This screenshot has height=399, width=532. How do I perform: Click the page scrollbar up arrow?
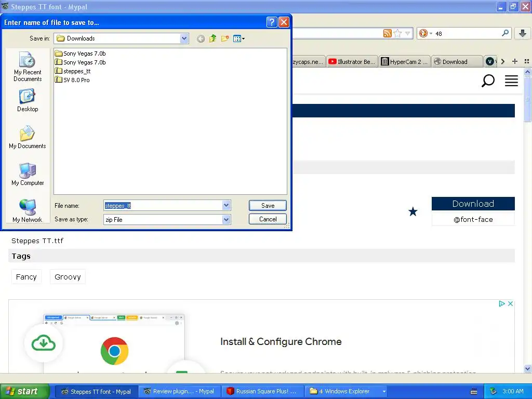[x=527, y=72]
